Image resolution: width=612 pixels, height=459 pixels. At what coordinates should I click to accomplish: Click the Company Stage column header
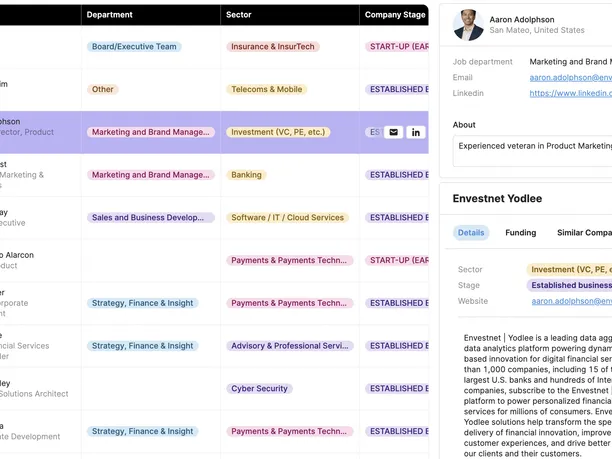pos(395,15)
